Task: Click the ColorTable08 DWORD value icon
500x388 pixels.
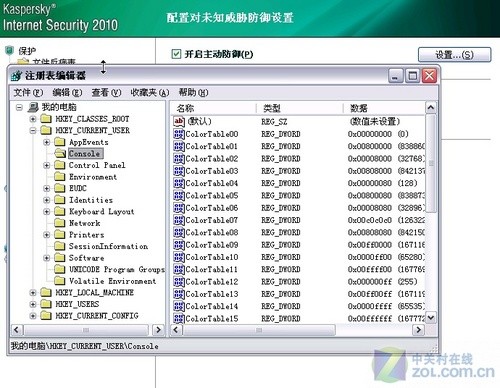Action: [179, 233]
